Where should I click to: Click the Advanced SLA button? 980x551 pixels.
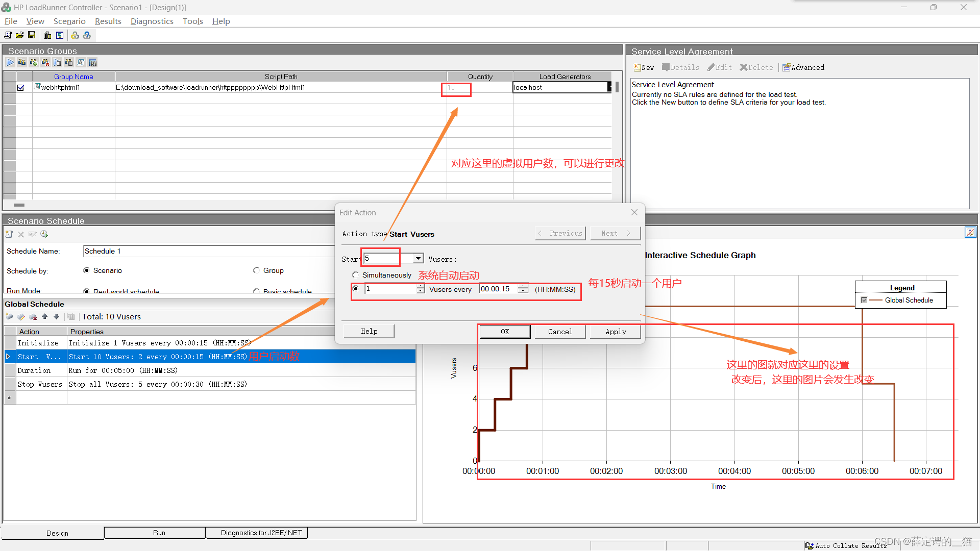tap(803, 67)
